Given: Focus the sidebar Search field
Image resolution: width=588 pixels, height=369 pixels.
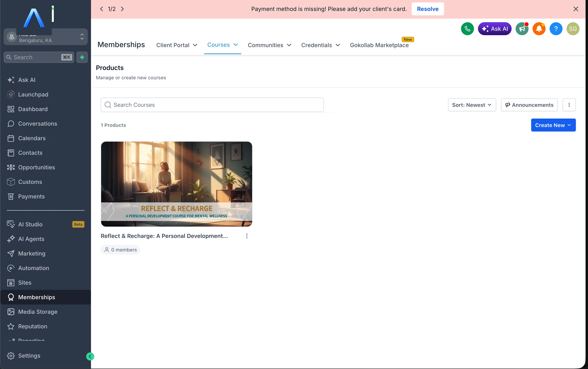Looking at the screenshot, I should (x=39, y=57).
